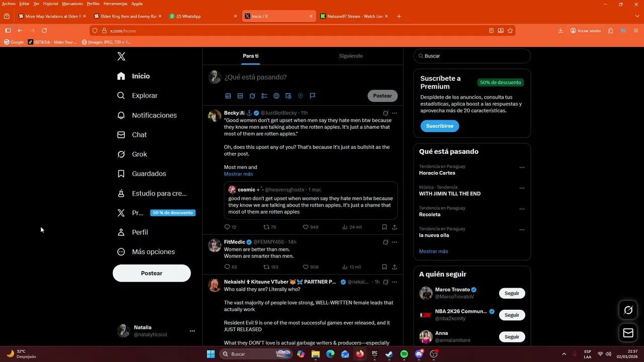Image resolution: width=644 pixels, height=362 pixels.
Task: Click Mostrar más under trends
Action: [x=433, y=251]
